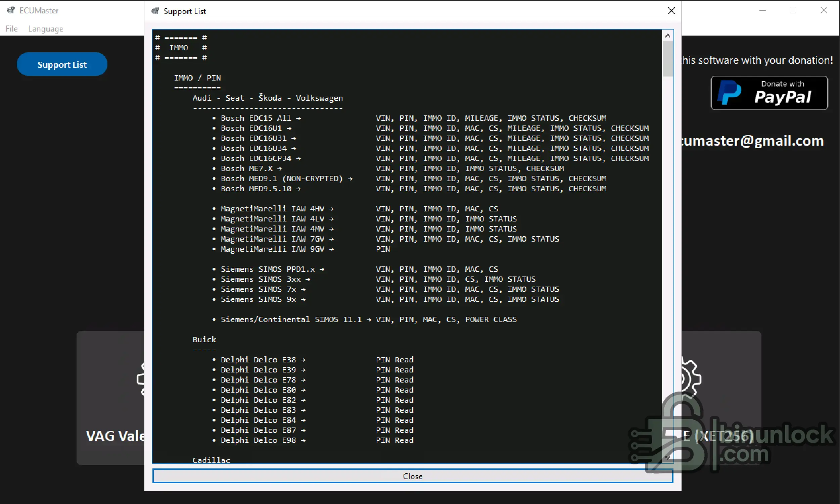
Task: Click the "Support List" dialog title text
Action: tap(185, 11)
